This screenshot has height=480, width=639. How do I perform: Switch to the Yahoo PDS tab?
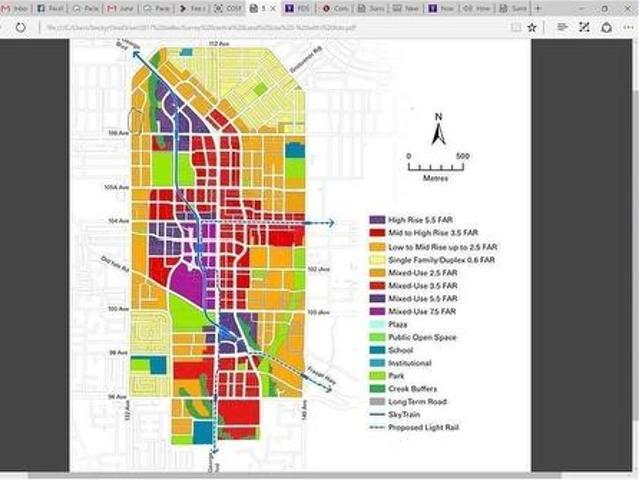pyautogui.click(x=298, y=8)
